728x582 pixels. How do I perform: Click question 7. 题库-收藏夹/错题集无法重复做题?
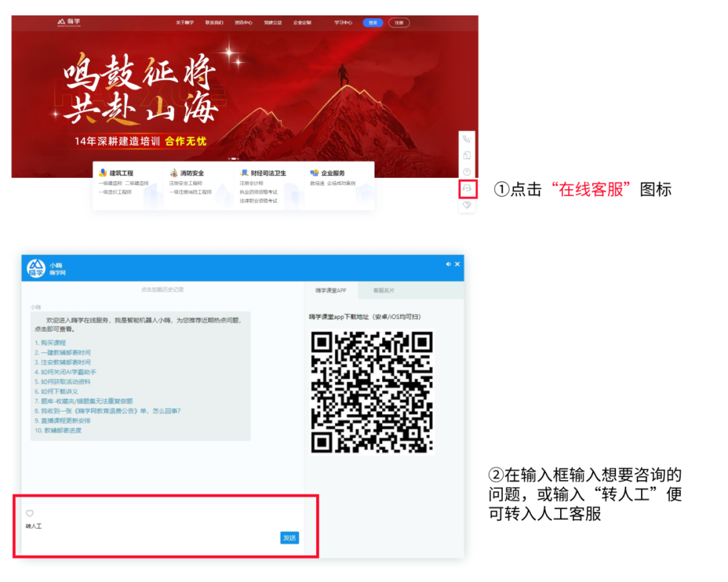[84, 401]
